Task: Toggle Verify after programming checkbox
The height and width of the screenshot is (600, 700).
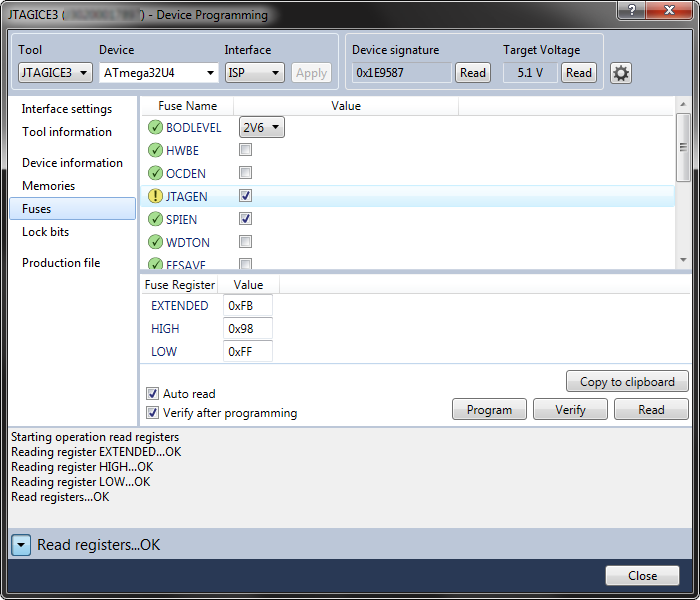Action: [x=153, y=413]
